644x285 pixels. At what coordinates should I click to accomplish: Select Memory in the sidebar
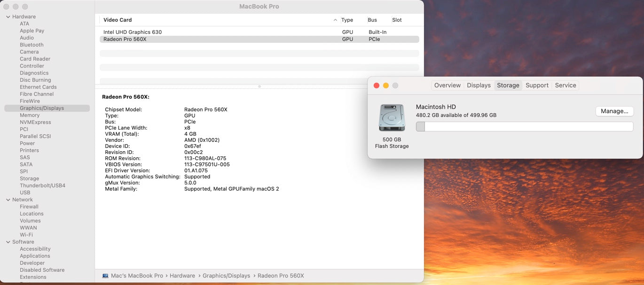click(30, 115)
